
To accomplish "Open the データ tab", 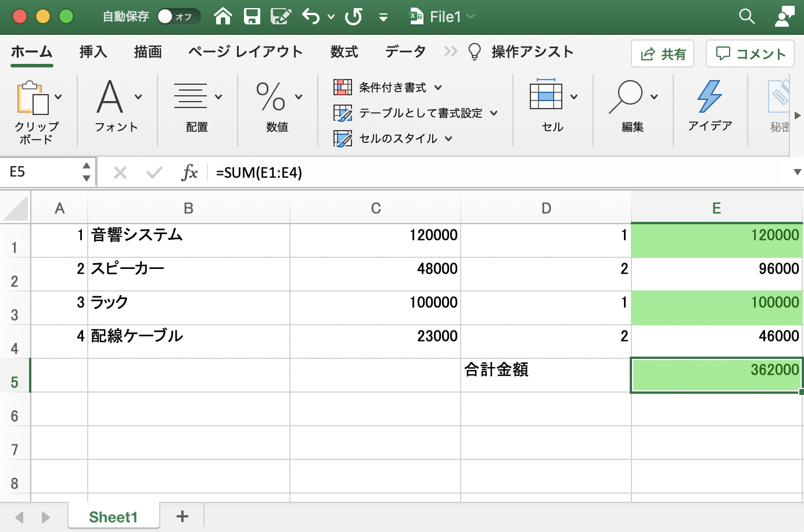I will click(x=405, y=52).
